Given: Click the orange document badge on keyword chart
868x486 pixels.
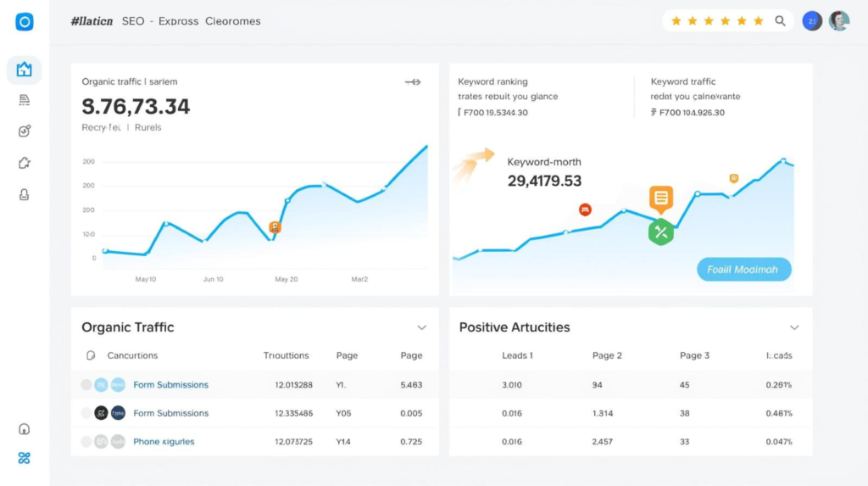Looking at the screenshot, I should pyautogui.click(x=661, y=199).
